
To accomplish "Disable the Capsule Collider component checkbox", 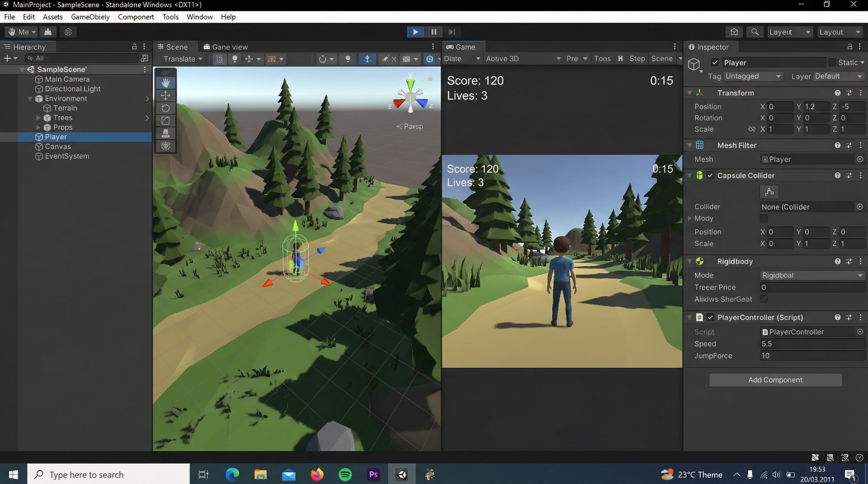I will 710,175.
